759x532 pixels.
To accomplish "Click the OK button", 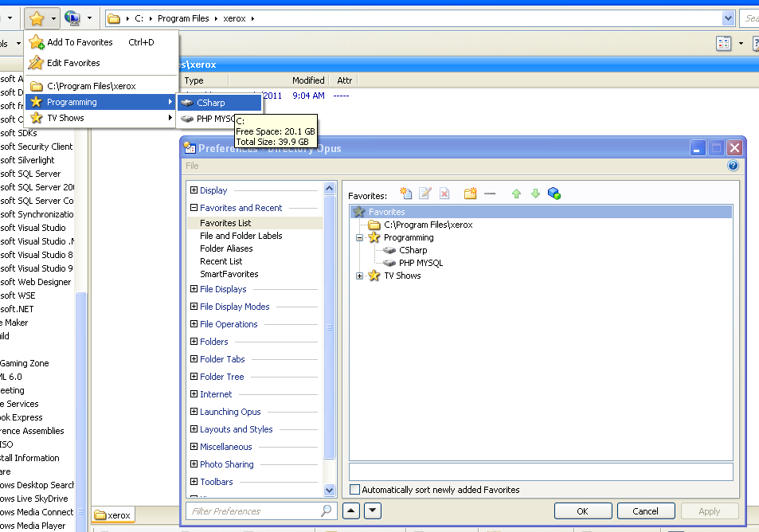I will [x=583, y=511].
